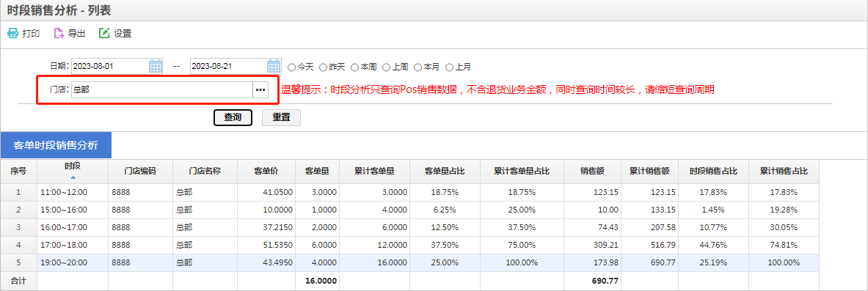Viewport: 868px width, 291px height.
Task: Open store selector with the ellipsis button
Action: (260, 90)
